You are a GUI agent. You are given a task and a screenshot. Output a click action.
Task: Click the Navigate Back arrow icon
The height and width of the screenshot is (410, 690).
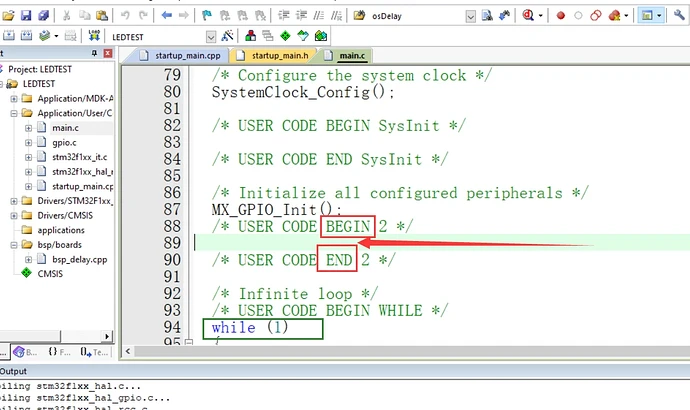[x=167, y=15]
